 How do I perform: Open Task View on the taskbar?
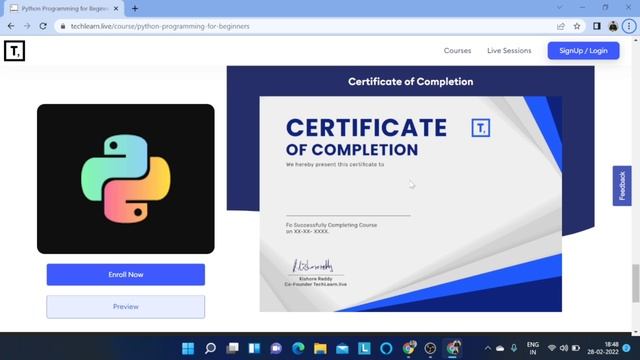pyautogui.click(x=232, y=348)
